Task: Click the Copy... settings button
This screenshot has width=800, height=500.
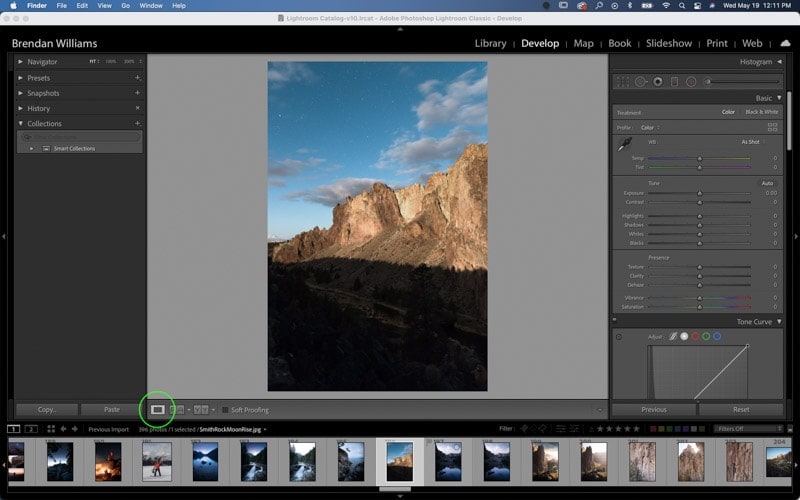Action: 47,409
